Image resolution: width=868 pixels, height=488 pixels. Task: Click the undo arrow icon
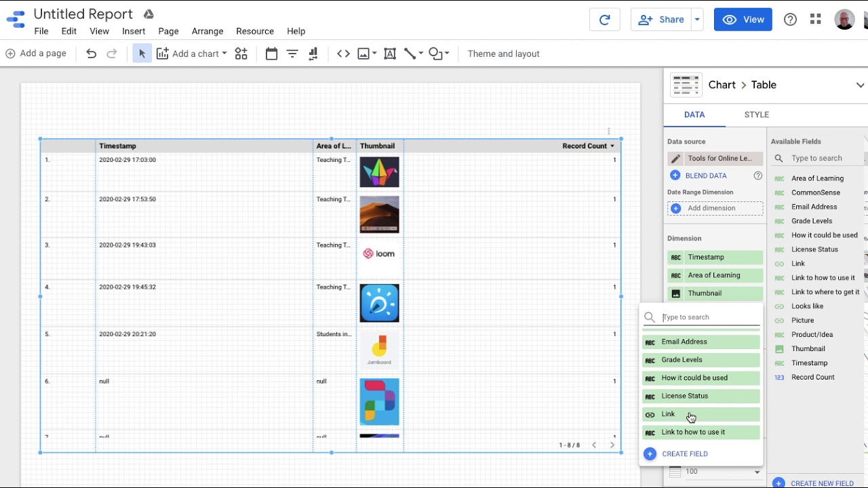click(x=91, y=54)
